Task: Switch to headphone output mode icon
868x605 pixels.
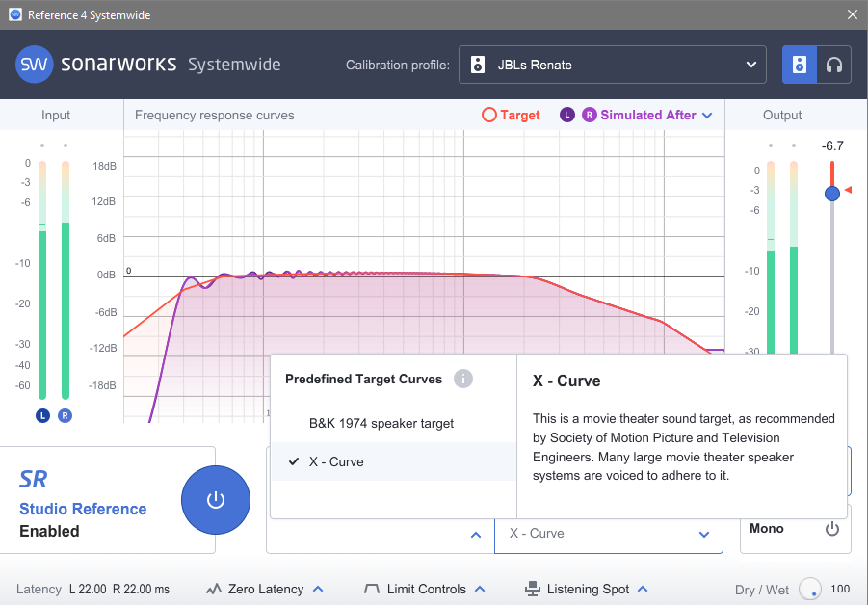Action: [834, 66]
